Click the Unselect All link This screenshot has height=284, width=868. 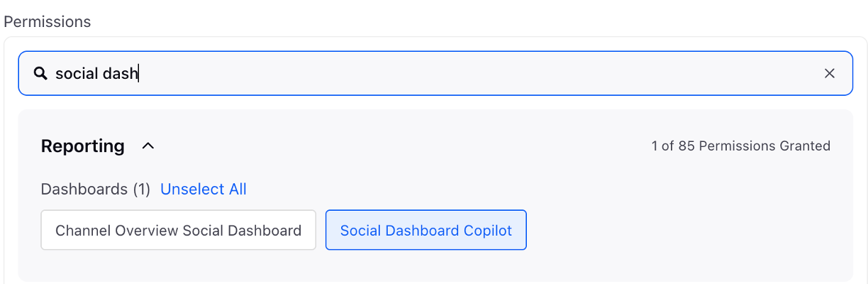pos(204,189)
